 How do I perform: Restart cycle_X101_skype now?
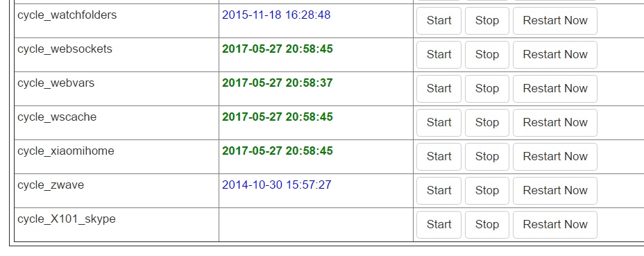tap(555, 225)
